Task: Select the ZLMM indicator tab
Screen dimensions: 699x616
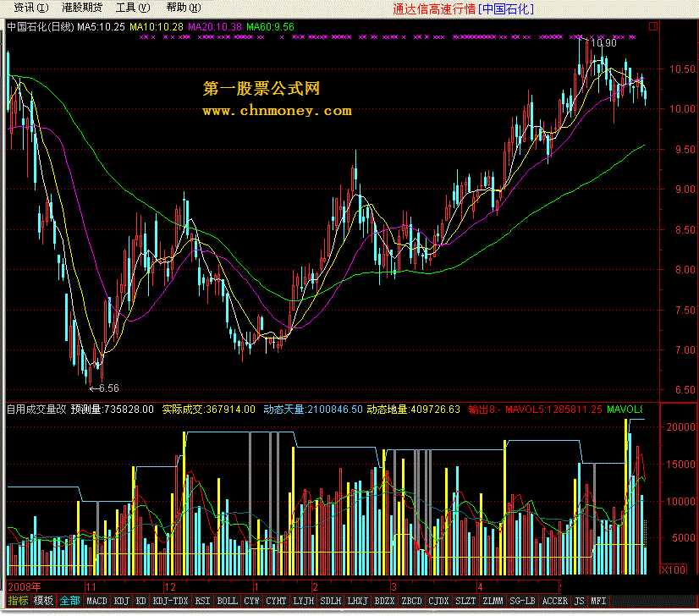Action: click(493, 601)
